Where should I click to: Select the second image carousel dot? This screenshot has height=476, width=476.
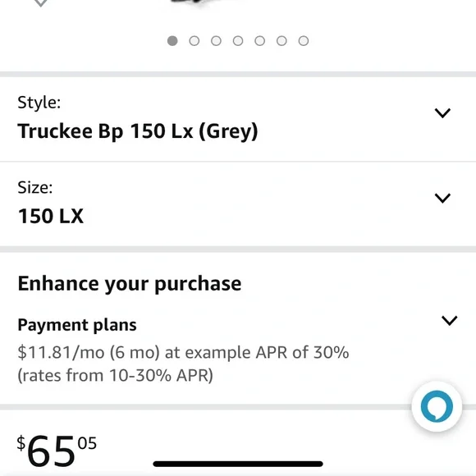coord(195,41)
